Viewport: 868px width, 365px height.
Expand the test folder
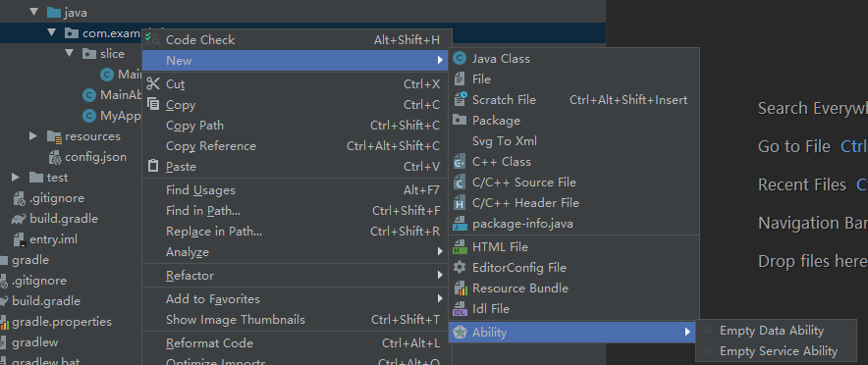[x=16, y=178]
